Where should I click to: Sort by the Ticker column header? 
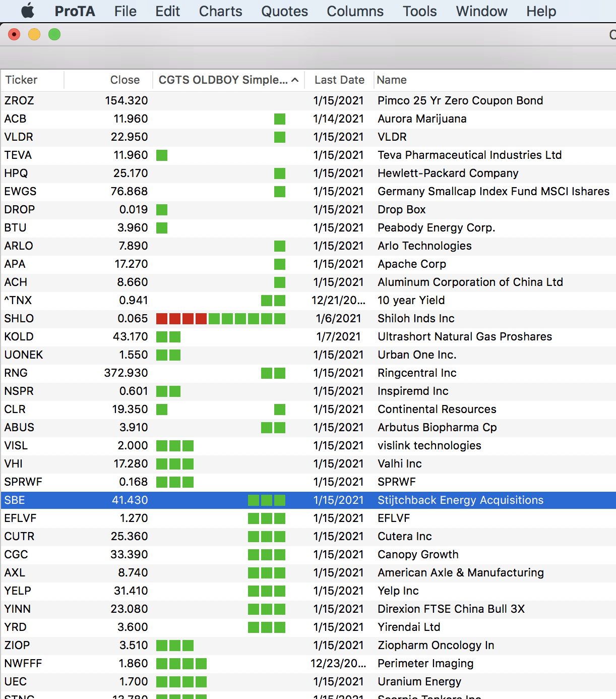pos(32,80)
